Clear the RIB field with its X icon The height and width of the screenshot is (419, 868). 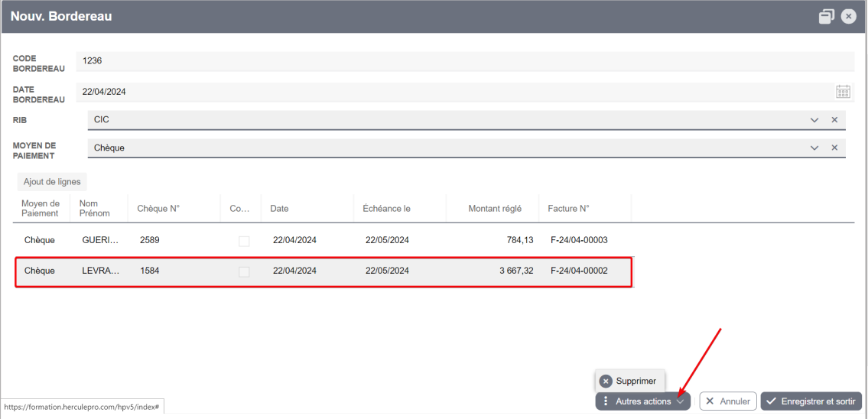pos(834,119)
